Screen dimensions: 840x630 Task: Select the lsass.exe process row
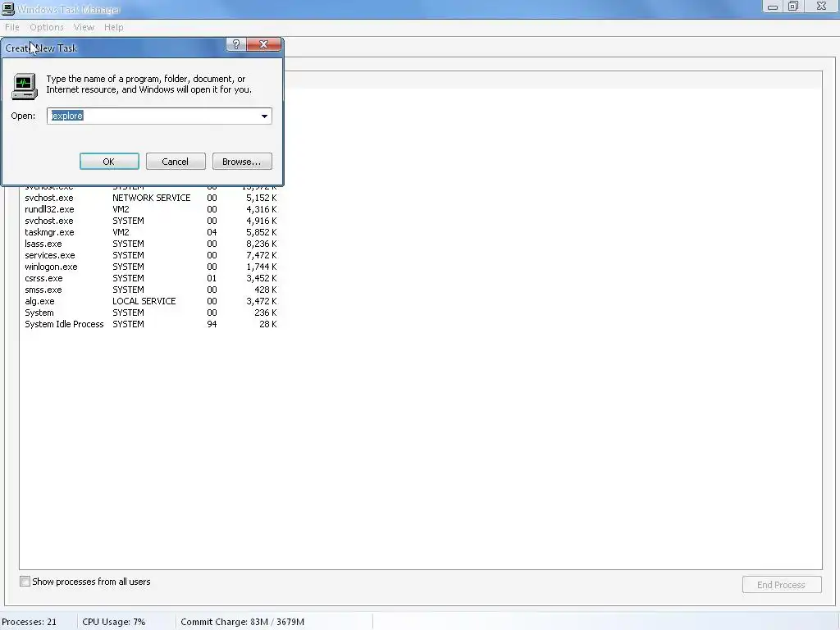151,244
